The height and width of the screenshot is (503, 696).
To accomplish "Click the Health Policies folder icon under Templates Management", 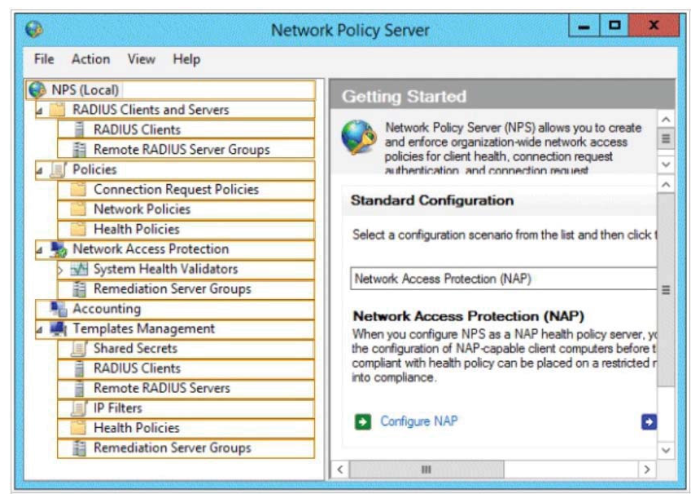I will [x=79, y=428].
